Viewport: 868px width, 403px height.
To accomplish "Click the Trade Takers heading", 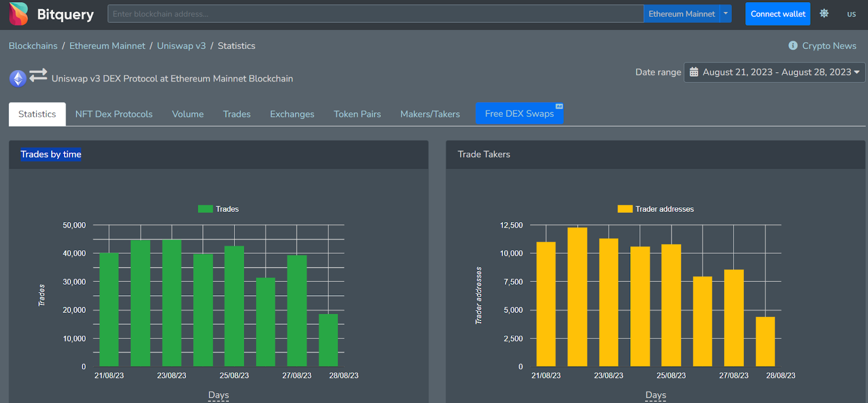I will coord(484,154).
